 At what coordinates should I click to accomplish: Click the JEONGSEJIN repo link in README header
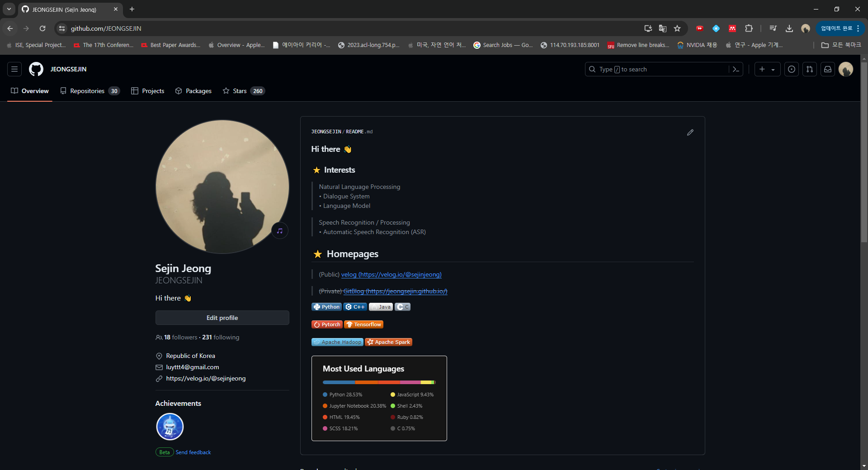tap(326, 132)
